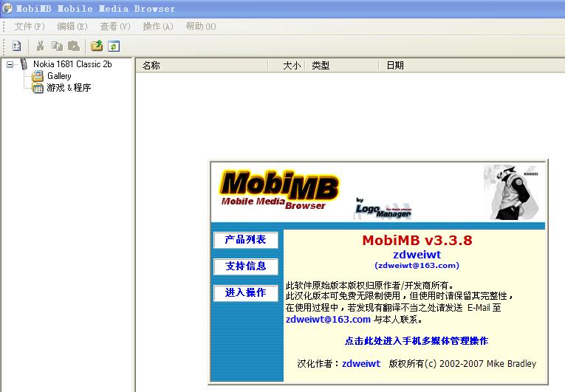565x392 pixels.
Task: Open the 文件(F) menu
Action: pyautogui.click(x=30, y=27)
